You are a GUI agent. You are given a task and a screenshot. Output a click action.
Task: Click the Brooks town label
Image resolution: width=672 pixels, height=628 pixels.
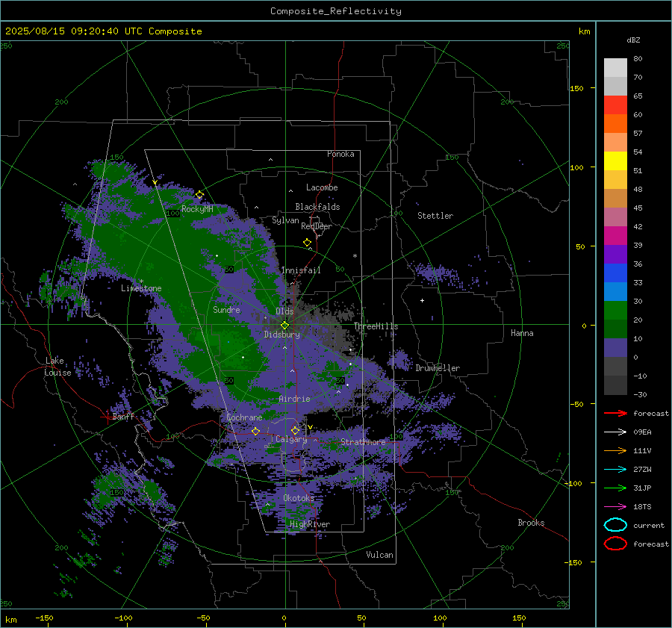point(531,523)
